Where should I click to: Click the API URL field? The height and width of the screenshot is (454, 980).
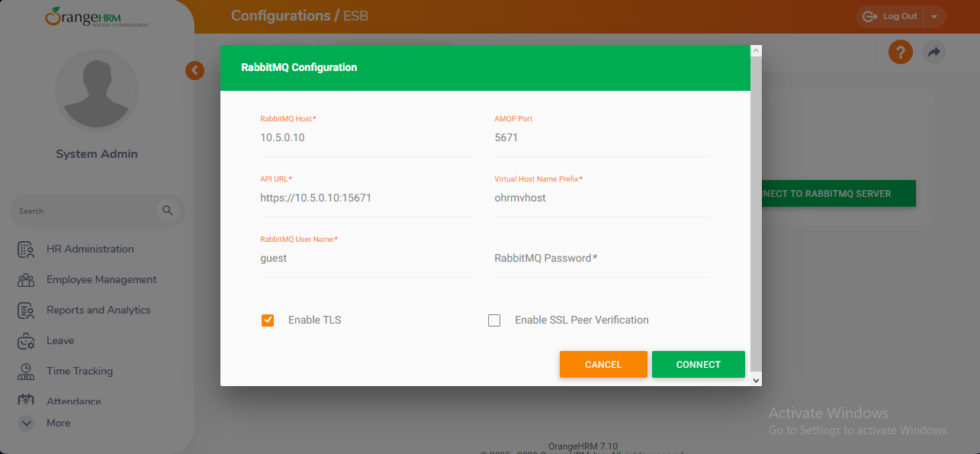click(x=368, y=198)
